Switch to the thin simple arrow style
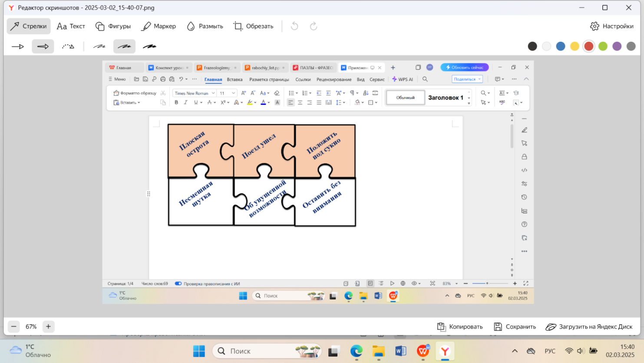The width and height of the screenshot is (644, 363). click(x=18, y=46)
